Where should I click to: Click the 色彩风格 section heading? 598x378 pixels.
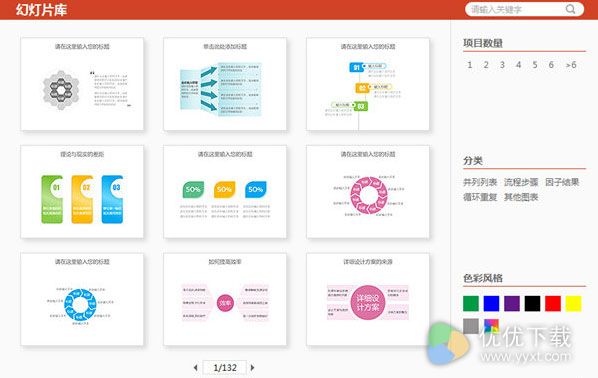pos(483,278)
